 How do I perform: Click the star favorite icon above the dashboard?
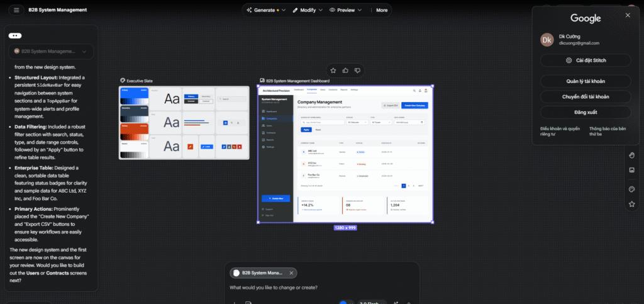333,70
